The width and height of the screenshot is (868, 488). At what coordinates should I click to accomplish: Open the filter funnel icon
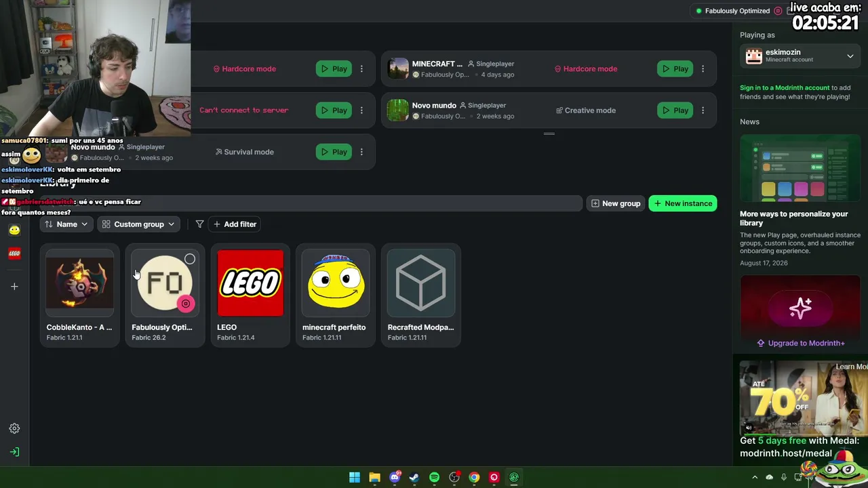tap(199, 224)
